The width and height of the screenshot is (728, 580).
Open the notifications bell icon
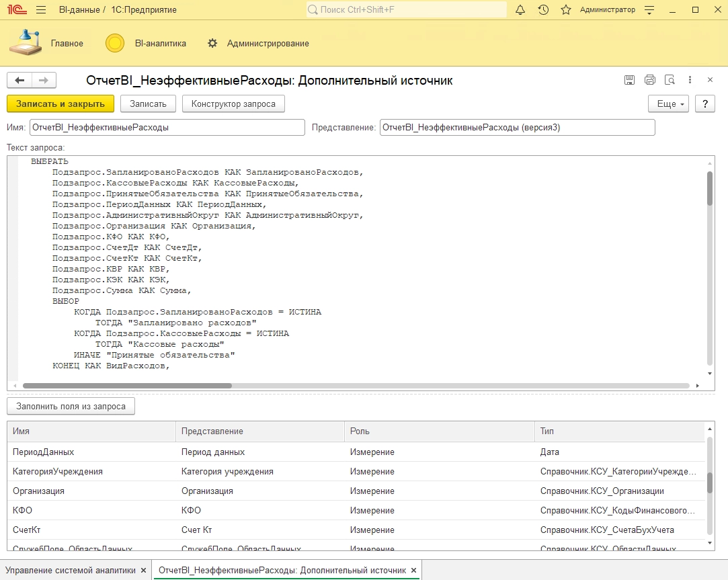click(x=520, y=10)
